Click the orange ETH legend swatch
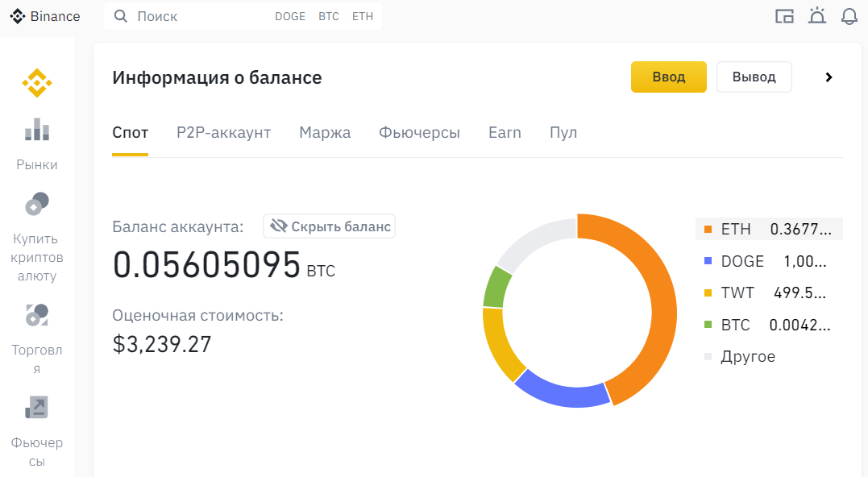Screen dimensions: 868x477 point(708,229)
